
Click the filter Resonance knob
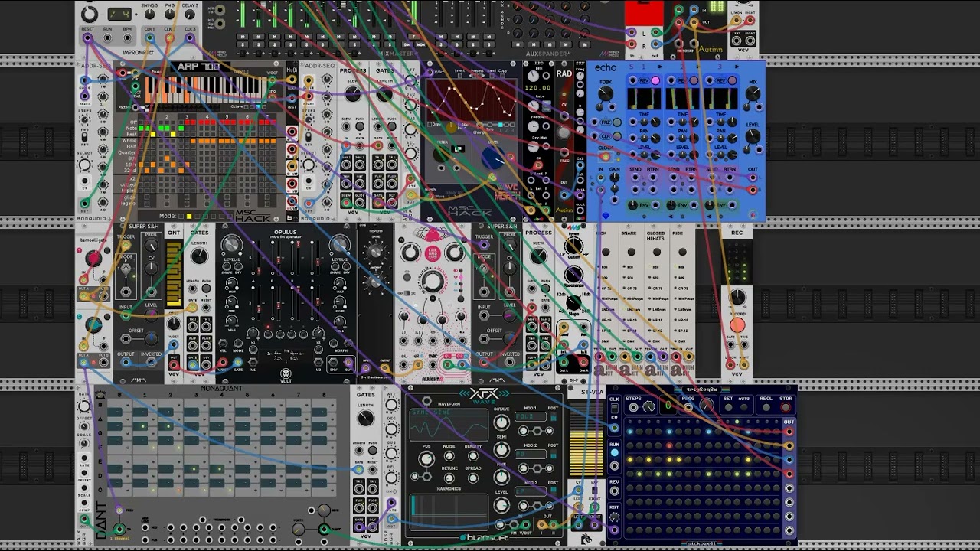573,275
